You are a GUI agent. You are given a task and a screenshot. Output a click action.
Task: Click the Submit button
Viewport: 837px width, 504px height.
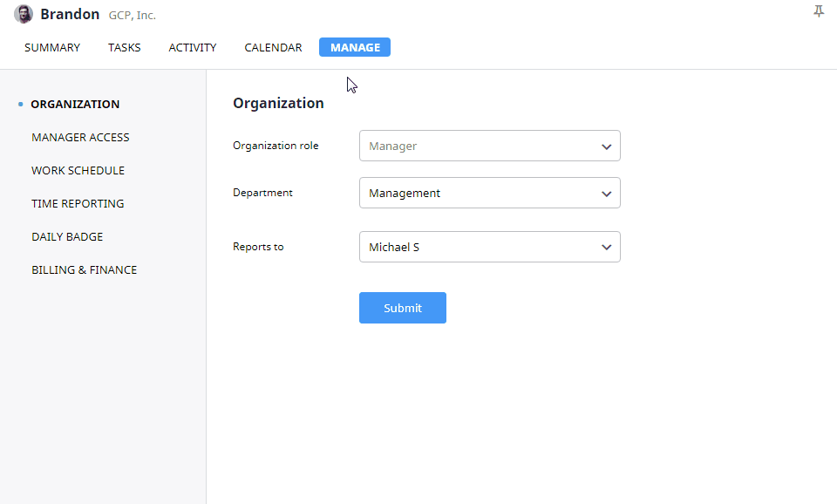click(402, 309)
